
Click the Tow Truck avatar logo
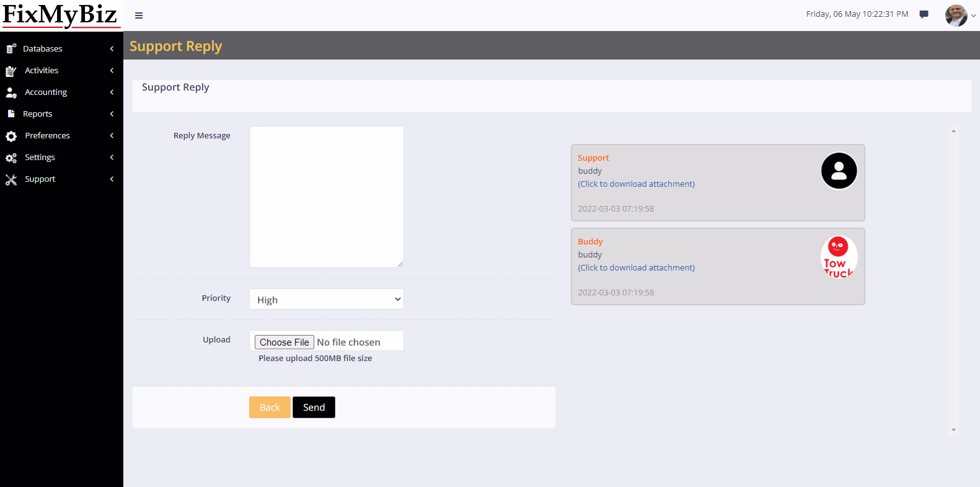(838, 257)
